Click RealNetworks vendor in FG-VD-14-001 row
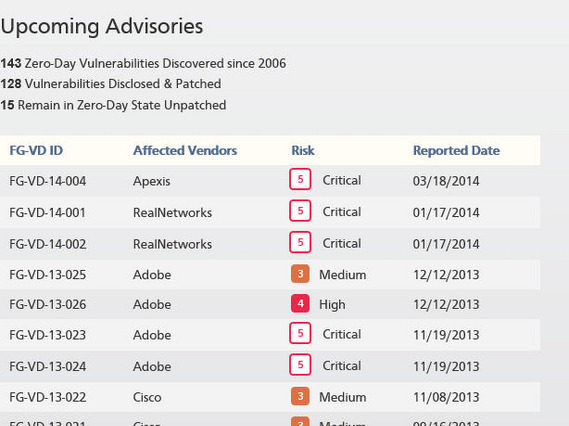569x426 pixels. click(x=172, y=213)
